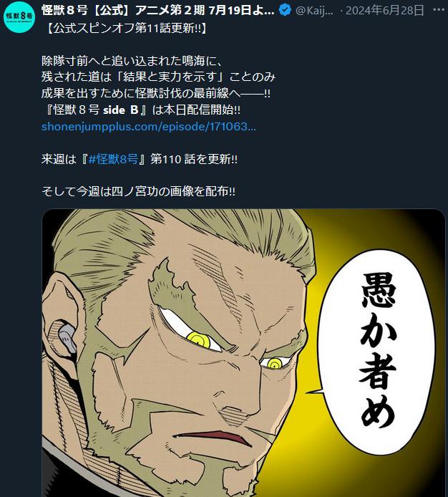
Task: Click the 2024年6月28日 post date
Action: click(384, 11)
